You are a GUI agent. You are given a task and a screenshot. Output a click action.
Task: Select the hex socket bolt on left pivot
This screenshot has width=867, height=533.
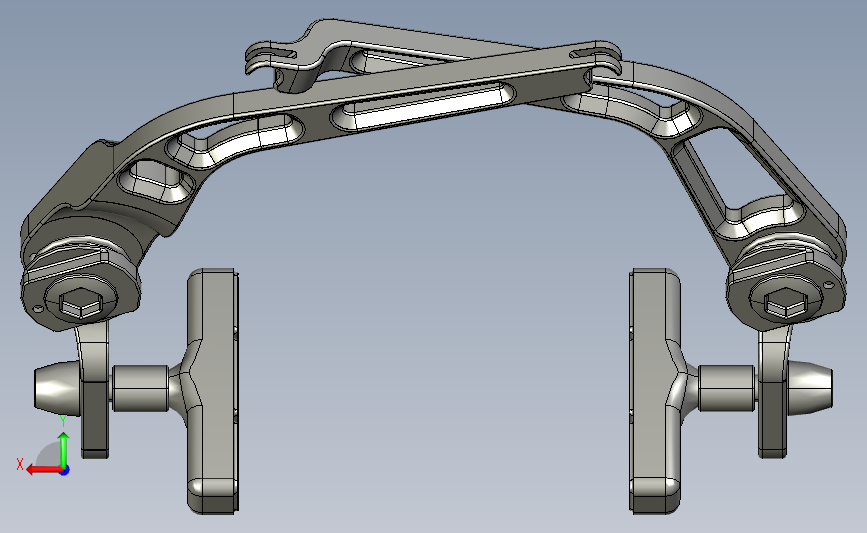[x=80, y=303]
